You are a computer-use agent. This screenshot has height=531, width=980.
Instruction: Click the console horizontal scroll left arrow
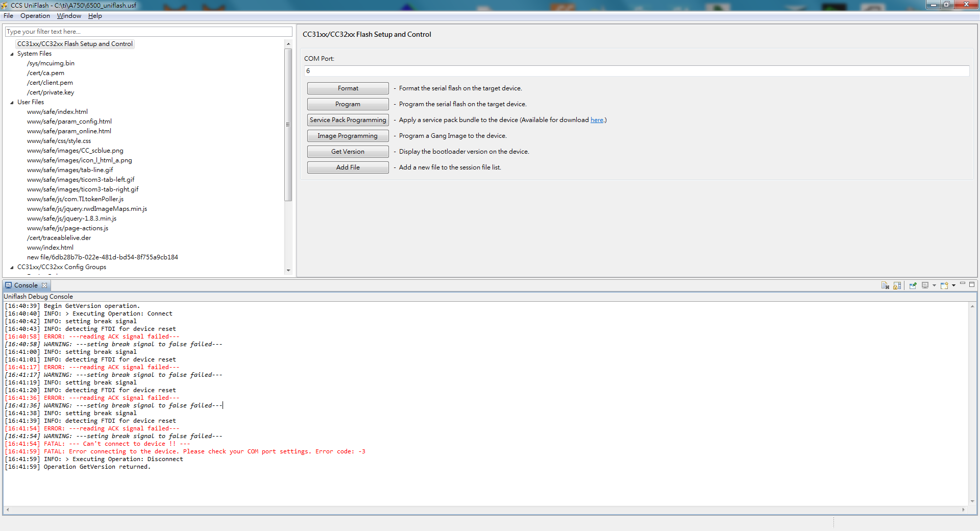coord(8,510)
